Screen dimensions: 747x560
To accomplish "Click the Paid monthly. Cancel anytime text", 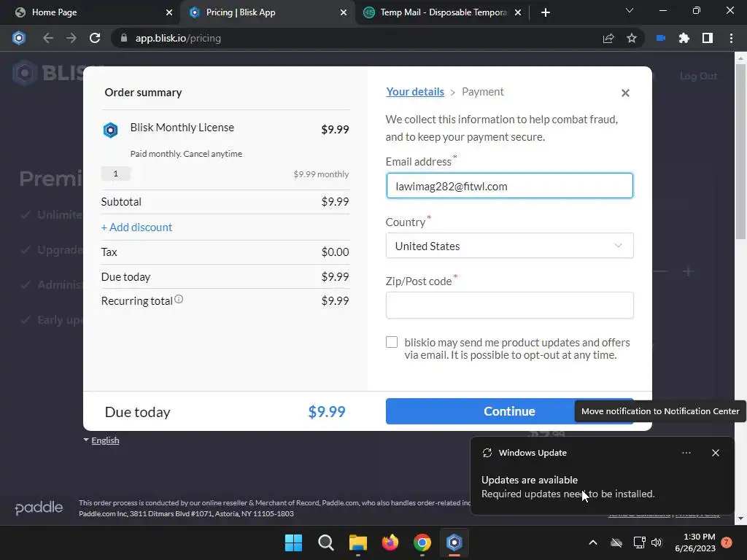I will (x=186, y=154).
